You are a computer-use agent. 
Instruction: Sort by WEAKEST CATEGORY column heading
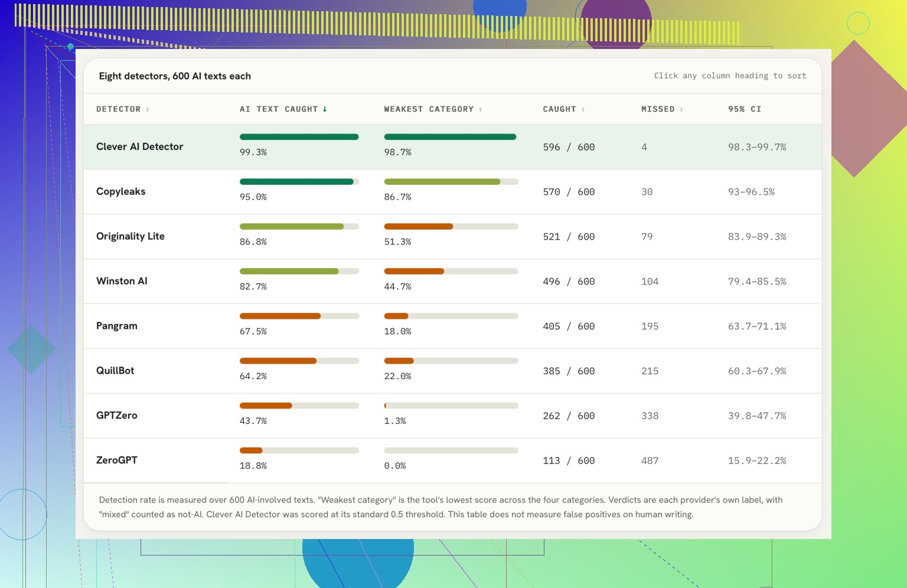[x=433, y=109]
